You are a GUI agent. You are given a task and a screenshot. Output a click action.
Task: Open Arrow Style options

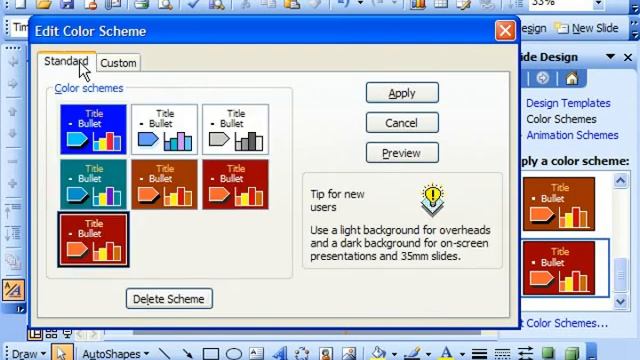525,353
